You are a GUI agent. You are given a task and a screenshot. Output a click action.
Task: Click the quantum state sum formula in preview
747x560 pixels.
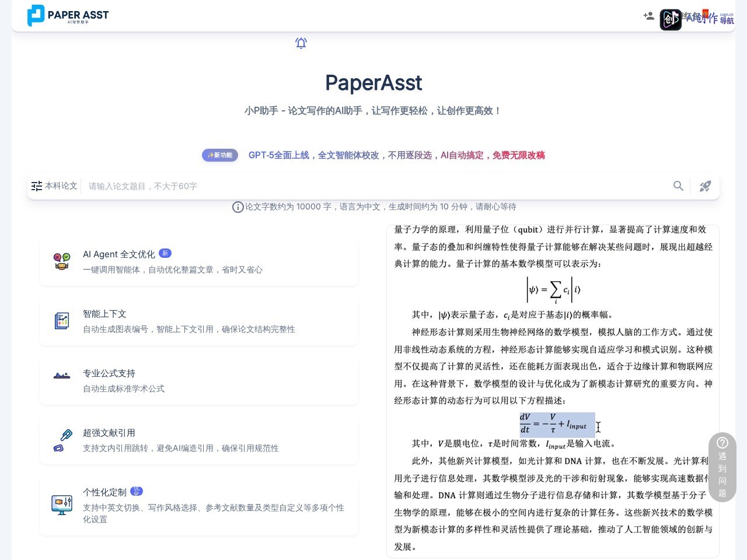pos(554,290)
